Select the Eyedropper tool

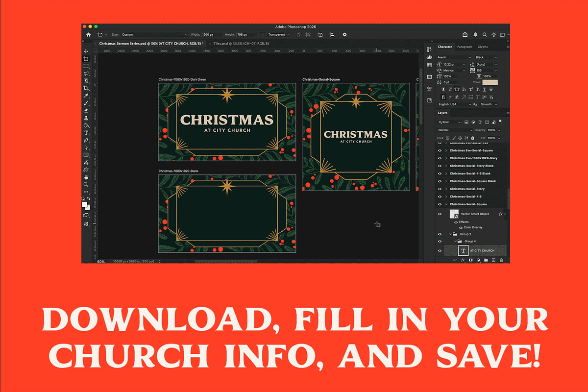pos(86,96)
